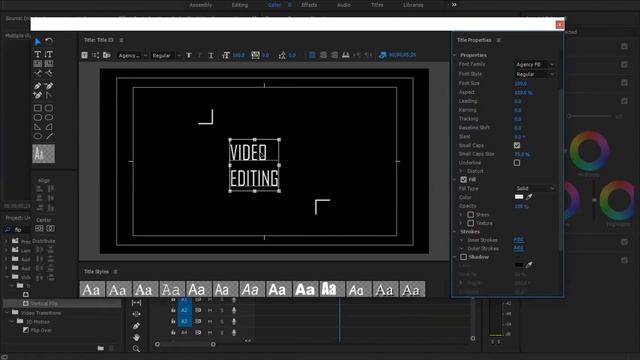The width and height of the screenshot is (640, 360).
Task: Select the Vertical Path Type tool
Action: [x=49, y=73]
